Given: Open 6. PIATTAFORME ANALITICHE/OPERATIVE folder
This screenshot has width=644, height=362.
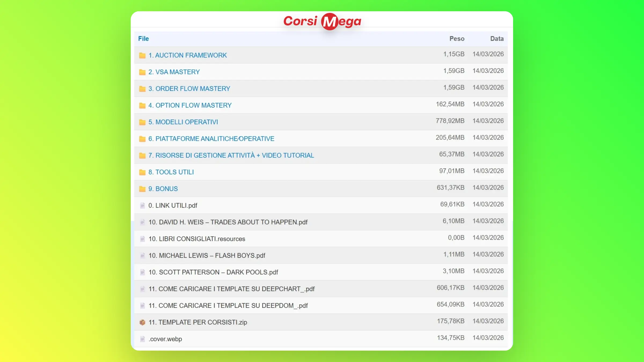Looking at the screenshot, I should tap(211, 139).
